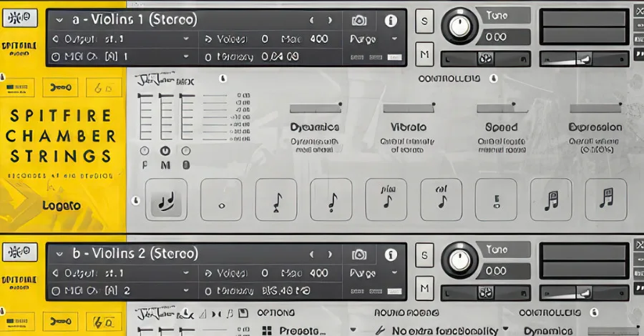The width and height of the screenshot is (644, 336).
Task: Mute the Violins 2 instrument
Action: click(x=424, y=288)
